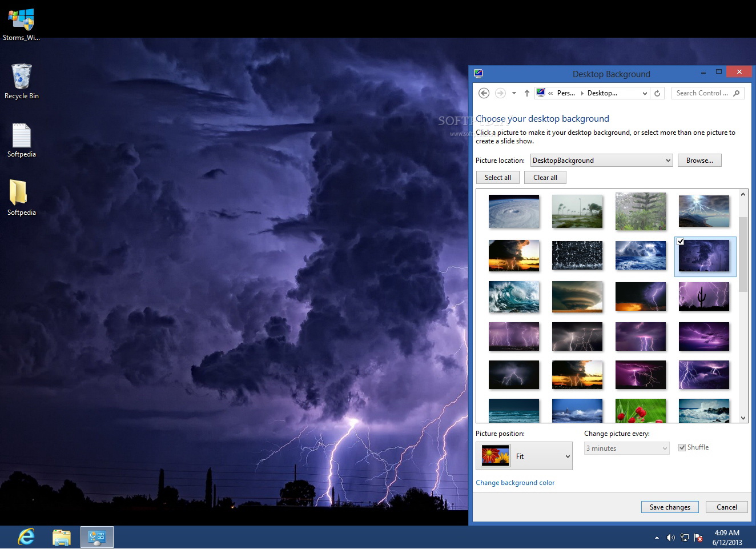Click the Clear all button
Image resolution: width=756 pixels, height=549 pixels.
tap(545, 178)
